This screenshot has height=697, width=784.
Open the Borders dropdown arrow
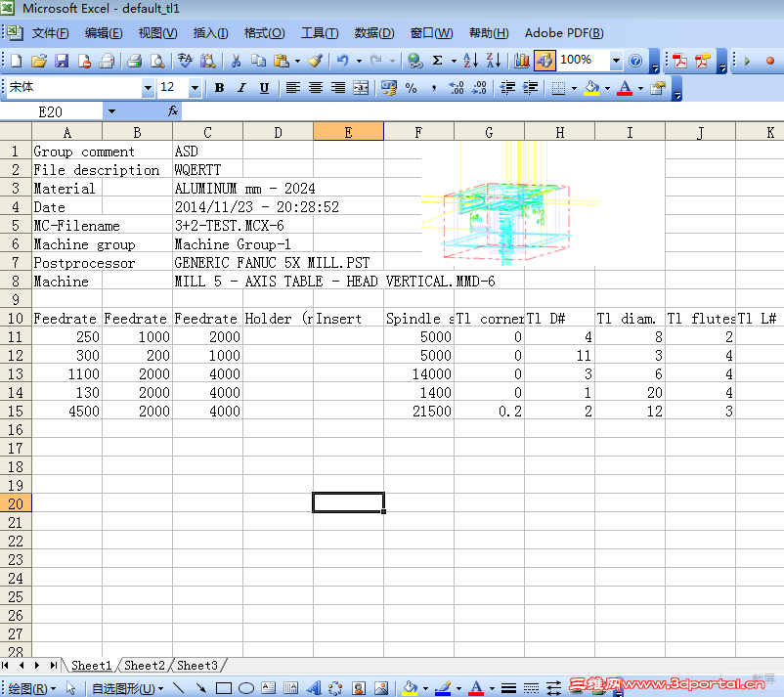point(574,89)
